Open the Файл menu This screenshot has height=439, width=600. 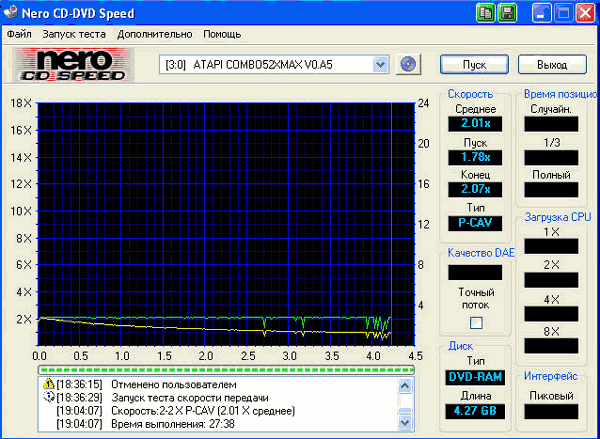[x=19, y=34]
